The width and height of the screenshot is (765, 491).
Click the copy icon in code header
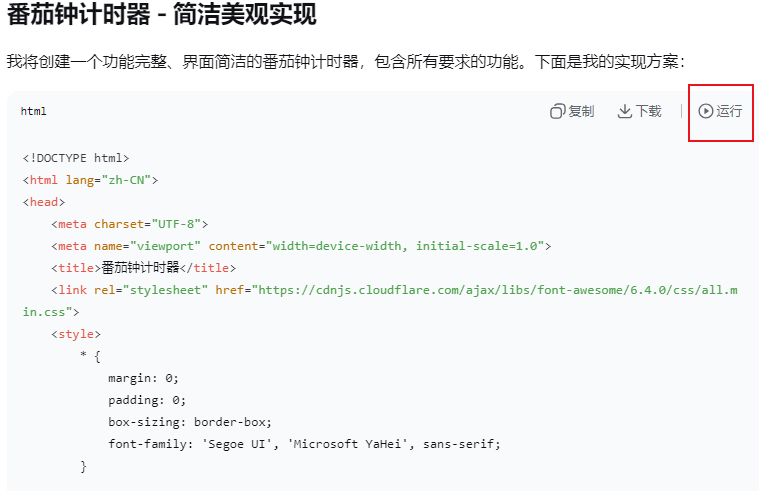558,111
